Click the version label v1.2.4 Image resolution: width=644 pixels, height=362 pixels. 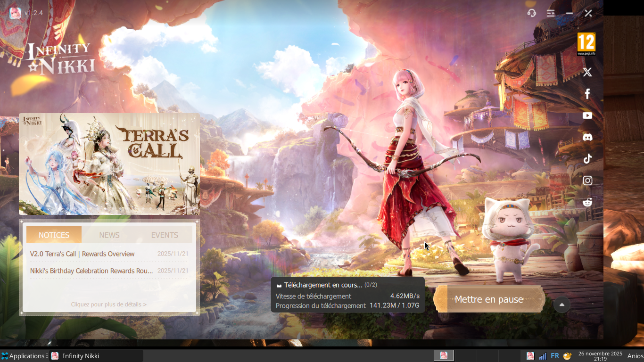(x=33, y=13)
